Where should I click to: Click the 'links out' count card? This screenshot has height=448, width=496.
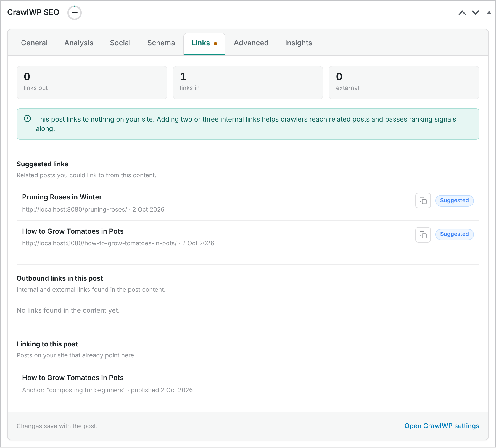(92, 83)
